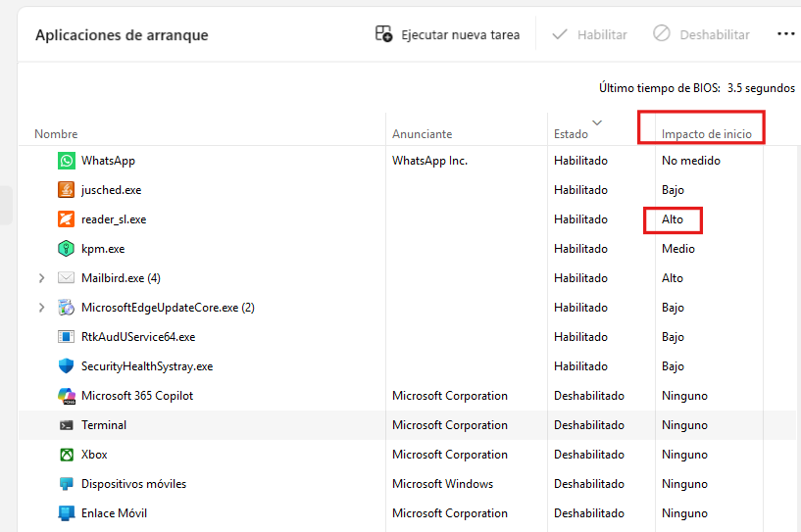Screen dimensions: 801x532
Task: Click Ninguno impact for Enlace Móvil
Action: [684, 513]
